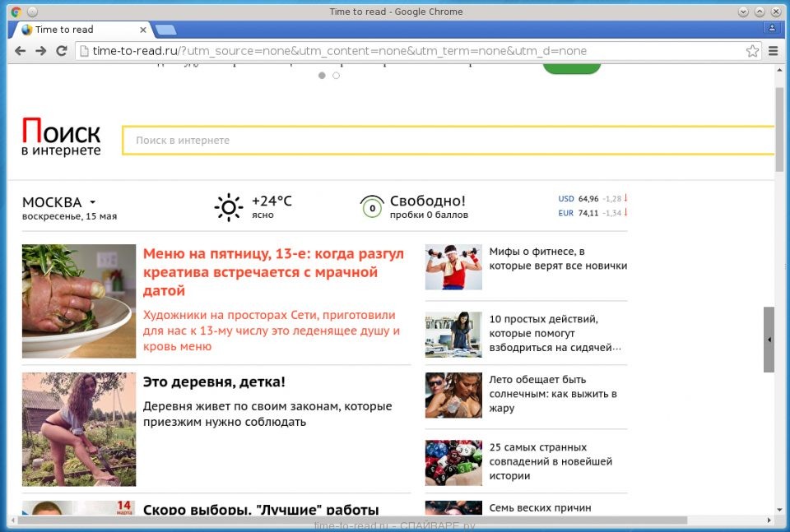Reload the time-to-read.ru page

(x=62, y=51)
